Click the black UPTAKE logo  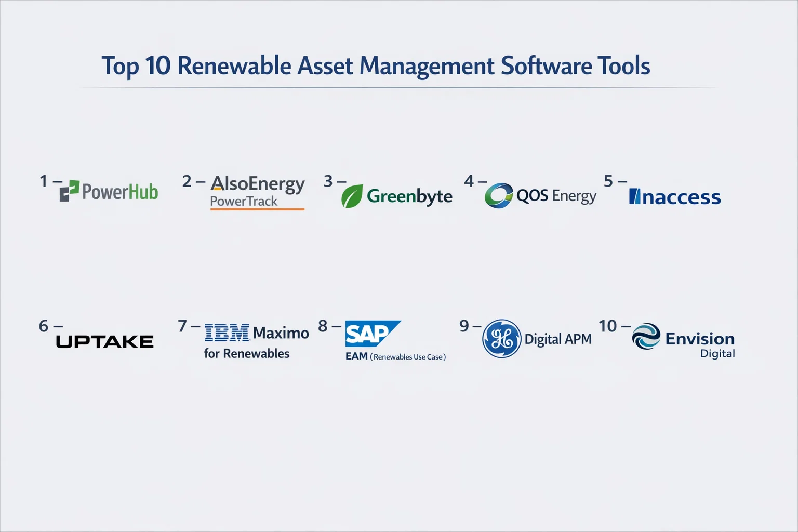104,341
